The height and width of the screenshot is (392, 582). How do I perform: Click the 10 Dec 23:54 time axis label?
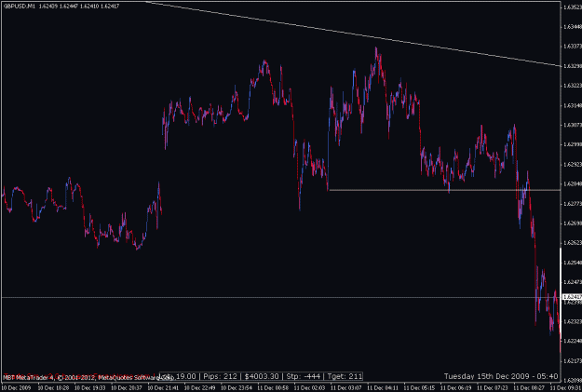click(237, 387)
